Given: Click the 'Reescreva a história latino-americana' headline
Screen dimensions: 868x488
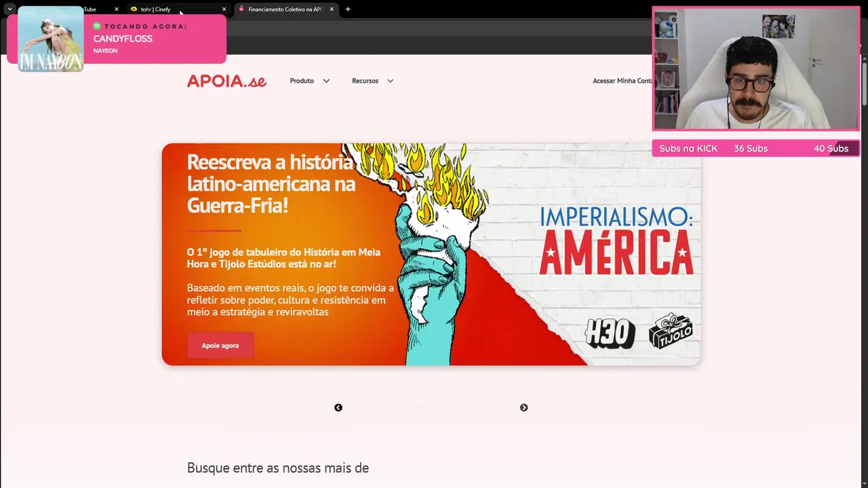Looking at the screenshot, I should tap(271, 184).
